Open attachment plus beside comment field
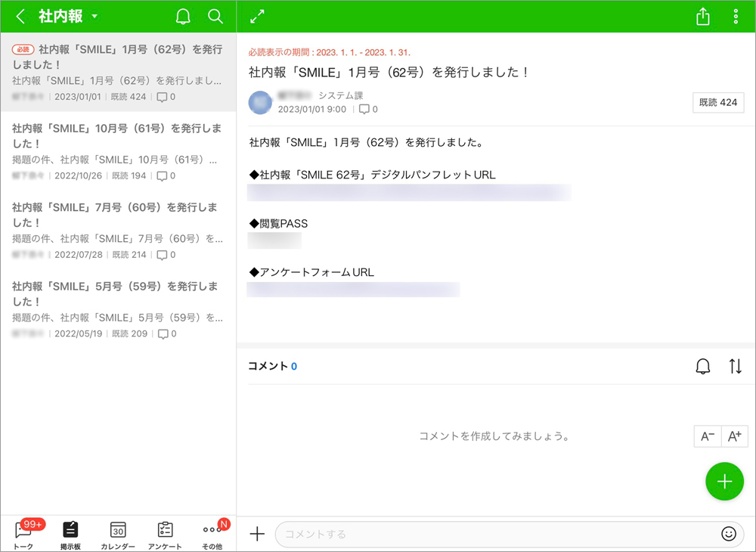This screenshot has height=552, width=756. click(257, 534)
